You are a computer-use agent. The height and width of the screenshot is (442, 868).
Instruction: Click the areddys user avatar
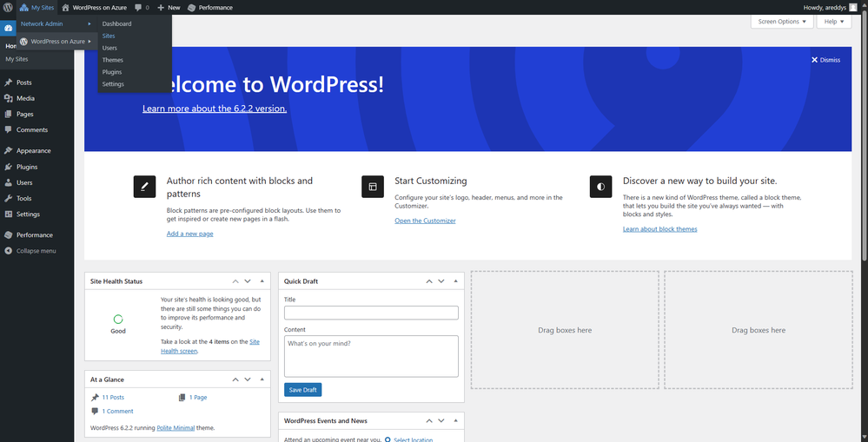pyautogui.click(x=853, y=7)
